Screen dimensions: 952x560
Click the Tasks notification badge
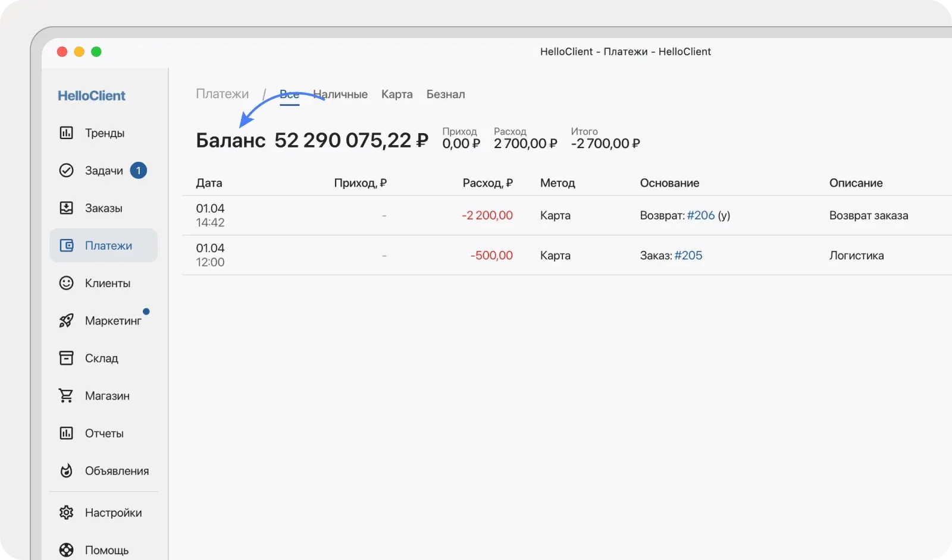[139, 171]
